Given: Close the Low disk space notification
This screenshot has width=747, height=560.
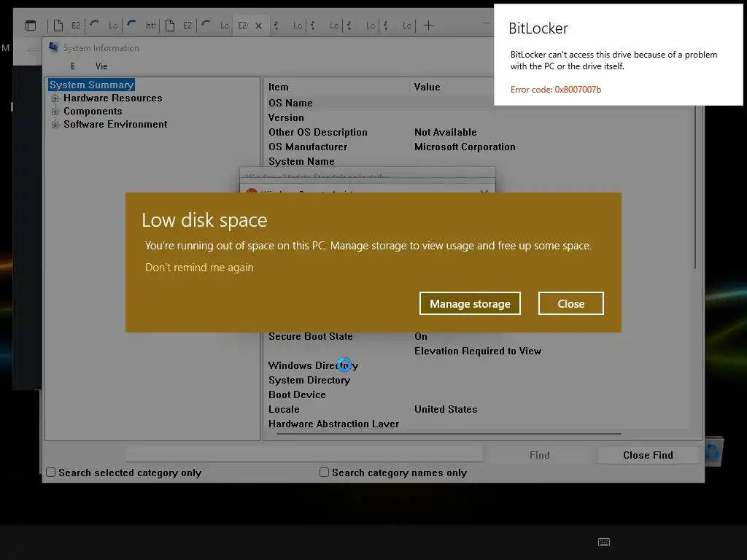Looking at the screenshot, I should pos(570,303).
